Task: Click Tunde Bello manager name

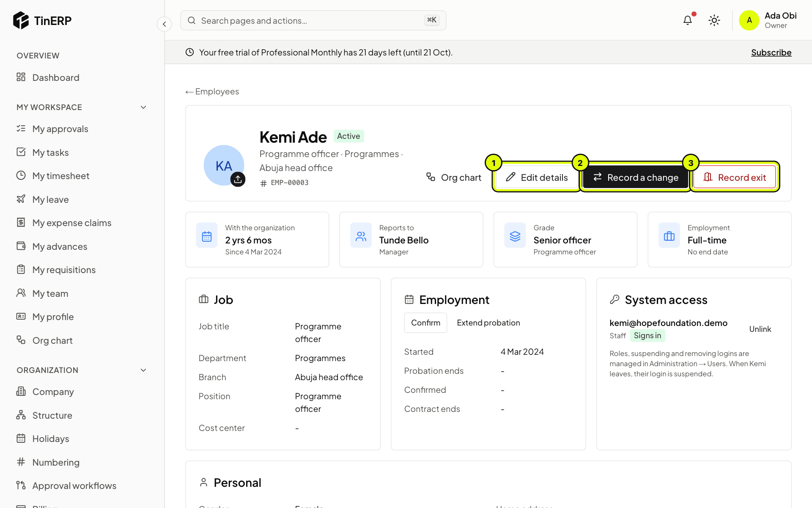Action: click(404, 240)
